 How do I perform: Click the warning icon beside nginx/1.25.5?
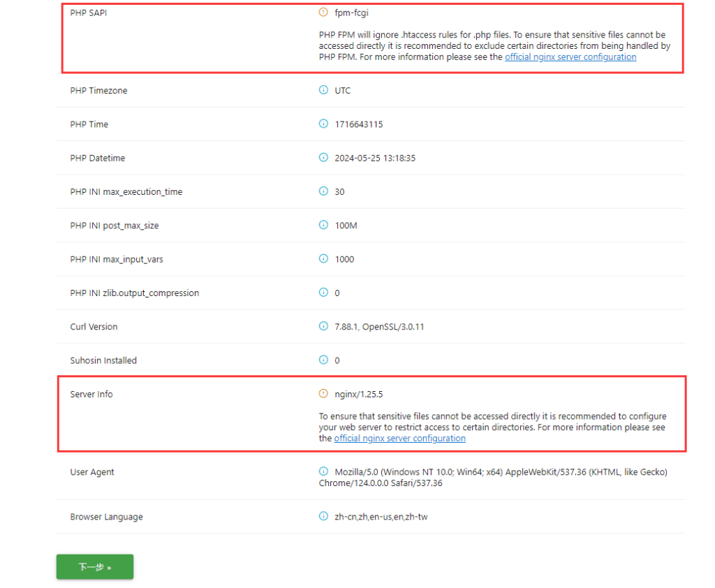coord(323,394)
